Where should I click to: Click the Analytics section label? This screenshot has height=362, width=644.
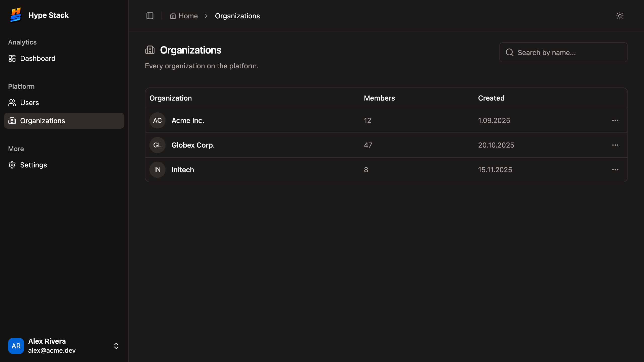[22, 42]
